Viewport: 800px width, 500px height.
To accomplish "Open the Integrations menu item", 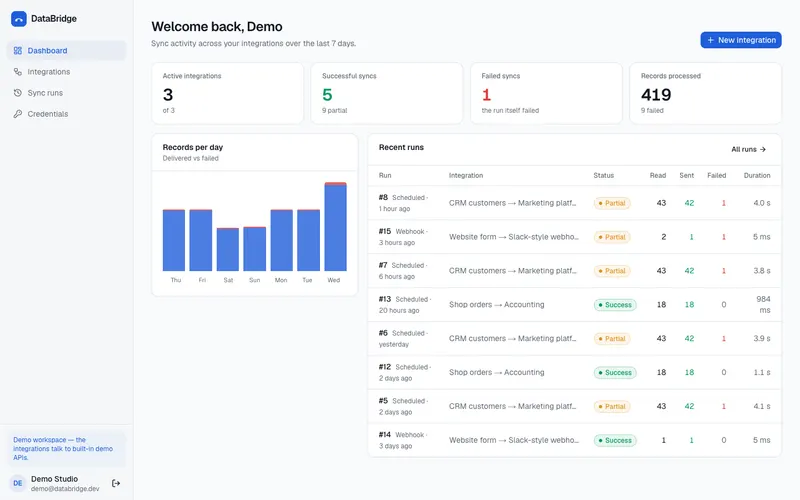I will point(66,72).
